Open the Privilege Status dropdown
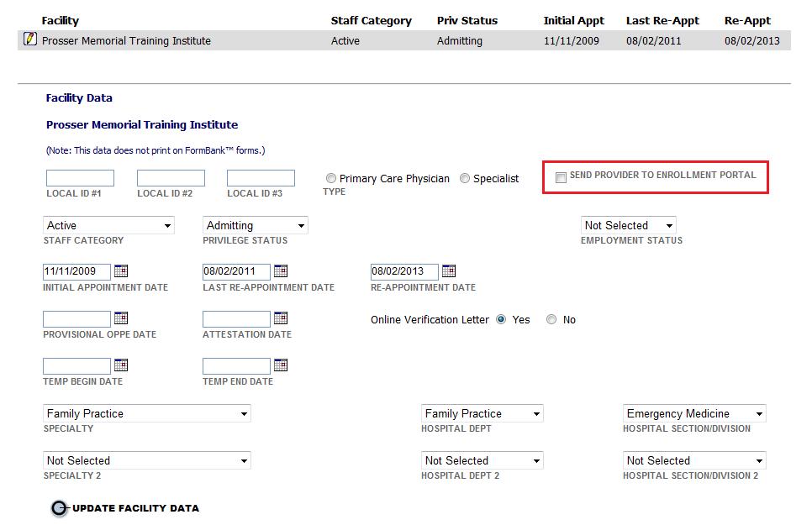 pyautogui.click(x=256, y=225)
